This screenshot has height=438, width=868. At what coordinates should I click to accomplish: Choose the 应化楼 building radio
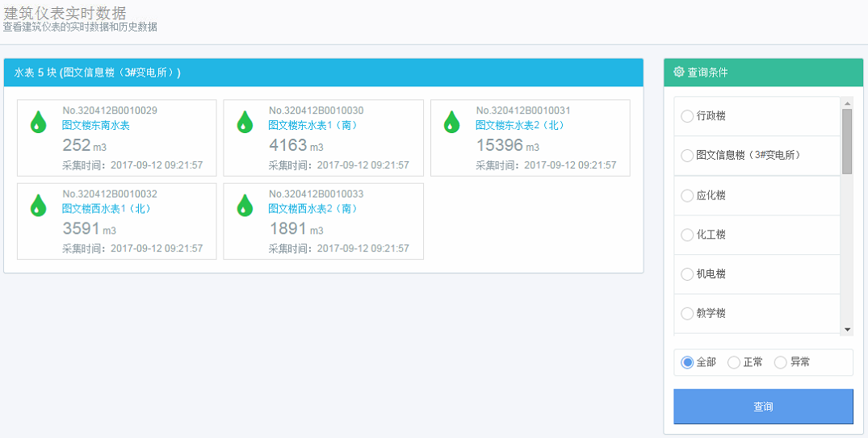tap(687, 195)
